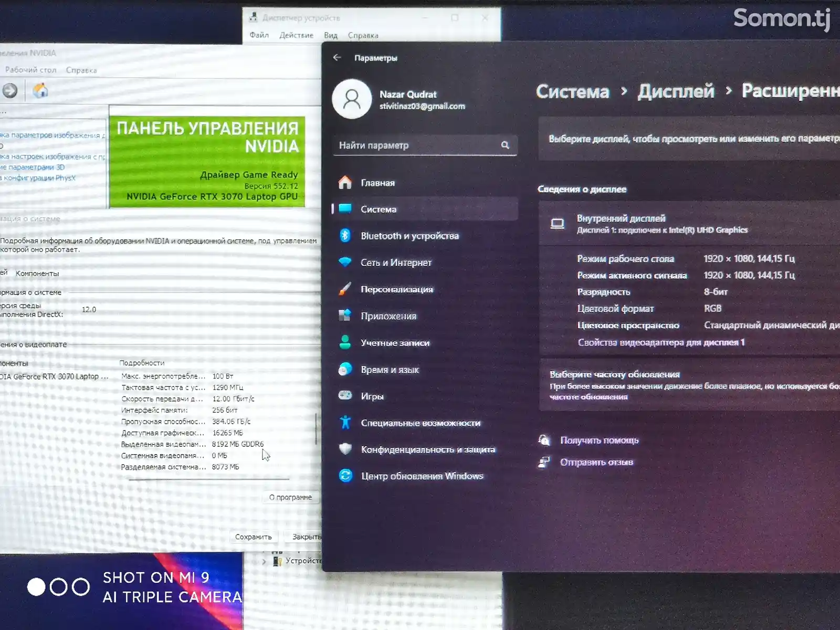Click the Внутренний дисплей header row
This screenshot has width=840, height=630.
click(689, 224)
